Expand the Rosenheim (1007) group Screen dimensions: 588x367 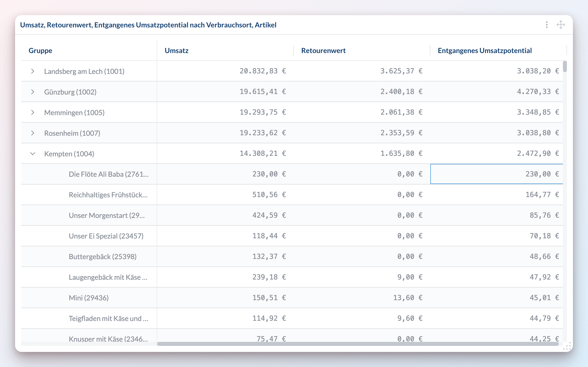coord(33,133)
